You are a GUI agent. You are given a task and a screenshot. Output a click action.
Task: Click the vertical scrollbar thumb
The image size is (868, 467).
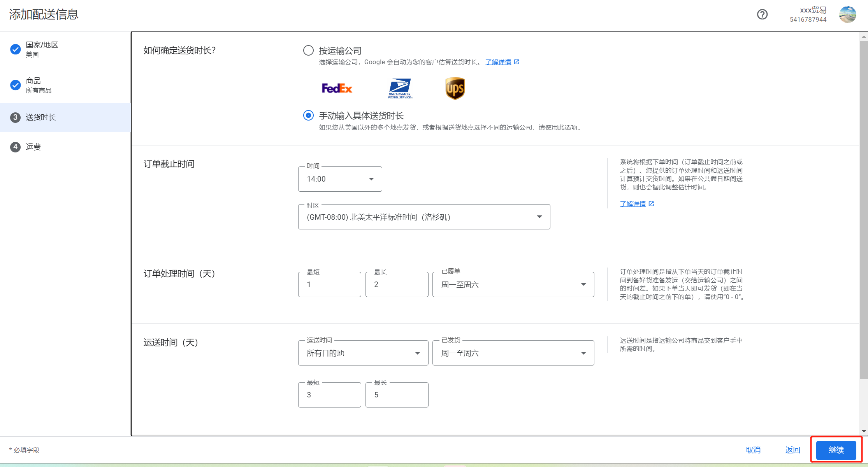(x=863, y=210)
